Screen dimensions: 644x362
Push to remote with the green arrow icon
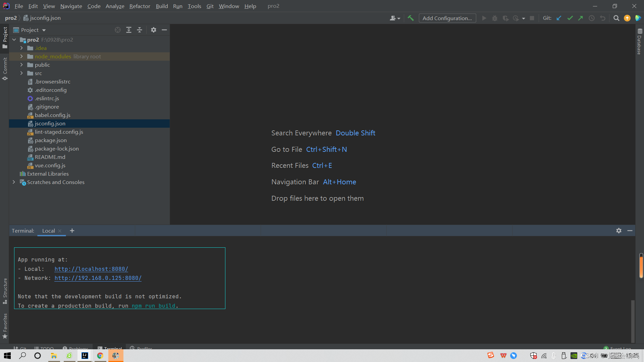click(581, 18)
